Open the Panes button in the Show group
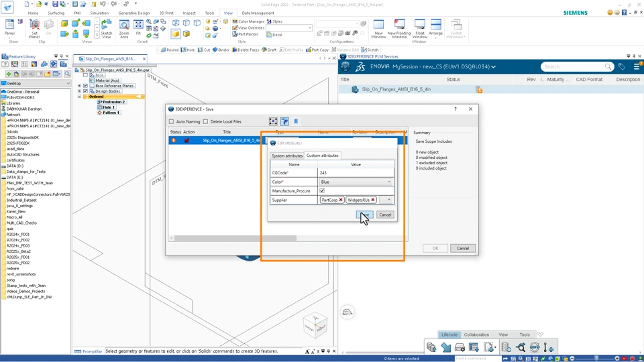 [x=9, y=28]
